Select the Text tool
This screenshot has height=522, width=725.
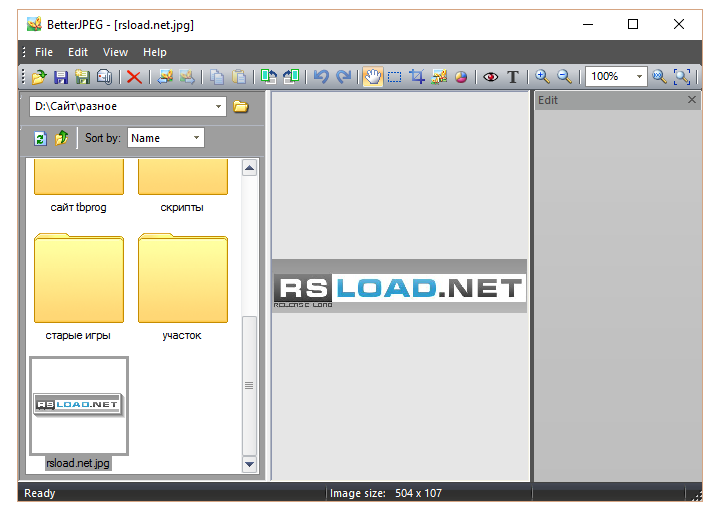coord(513,76)
